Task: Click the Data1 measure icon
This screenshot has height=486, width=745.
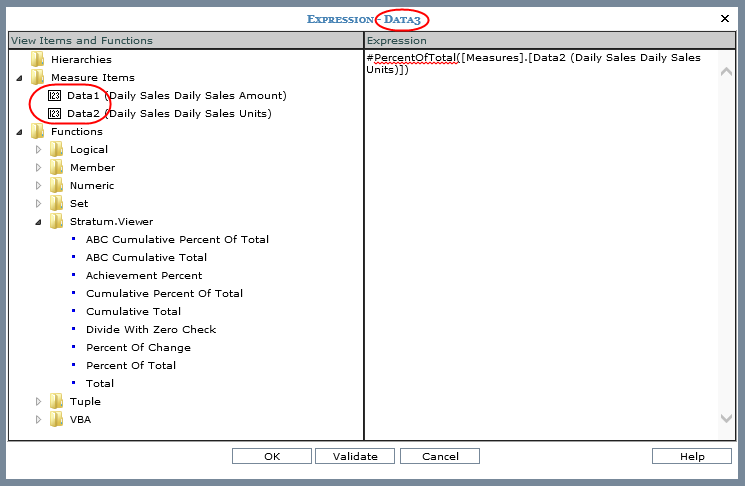Action: pos(55,95)
